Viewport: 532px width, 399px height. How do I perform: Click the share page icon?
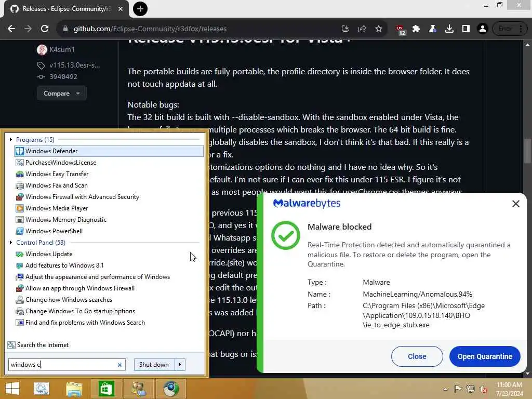pos(362,29)
